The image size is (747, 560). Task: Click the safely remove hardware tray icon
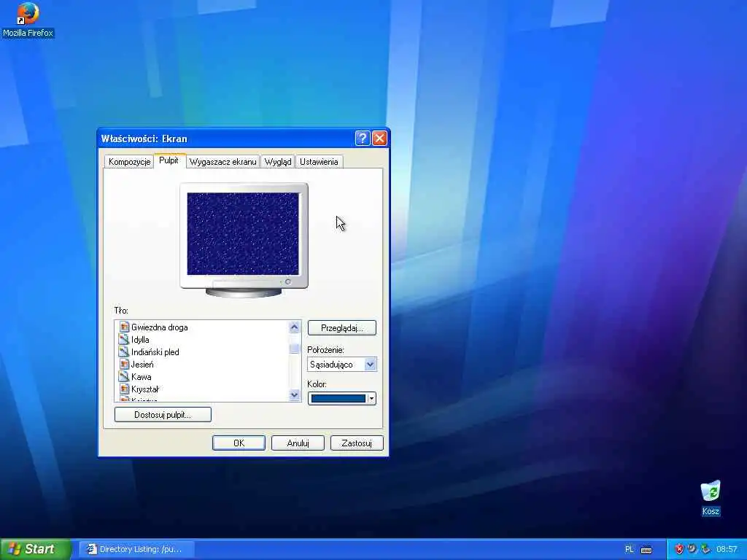click(x=705, y=549)
